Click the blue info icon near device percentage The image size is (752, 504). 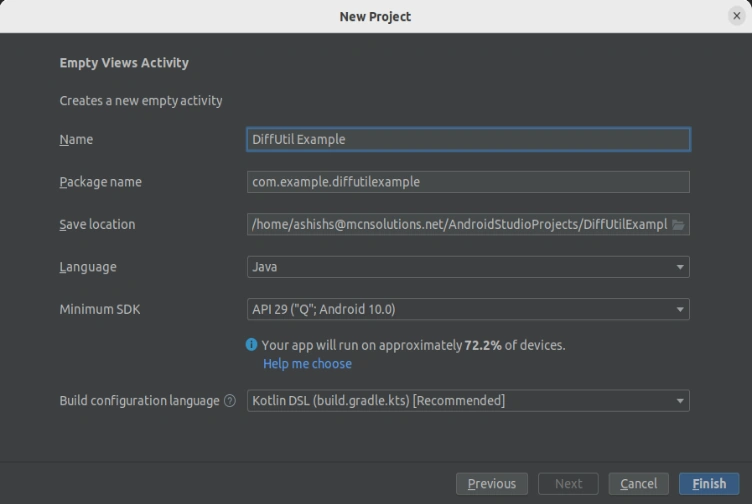[x=251, y=344]
